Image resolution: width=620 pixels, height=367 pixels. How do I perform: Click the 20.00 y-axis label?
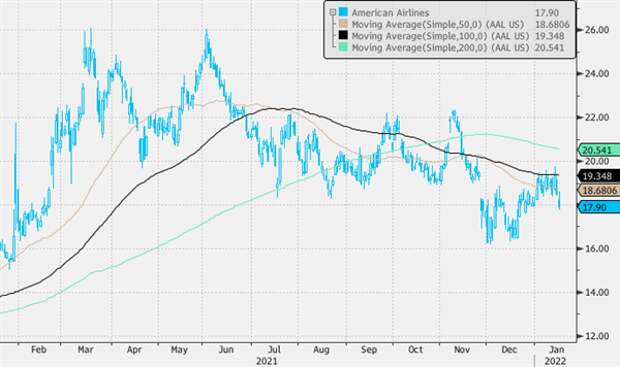(597, 161)
